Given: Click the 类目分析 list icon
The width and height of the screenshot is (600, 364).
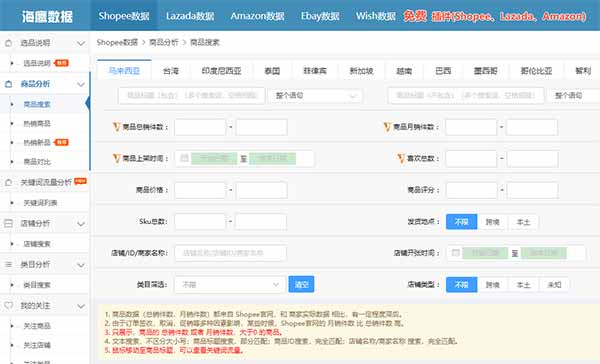Looking at the screenshot, I should pyautogui.click(x=8, y=264).
